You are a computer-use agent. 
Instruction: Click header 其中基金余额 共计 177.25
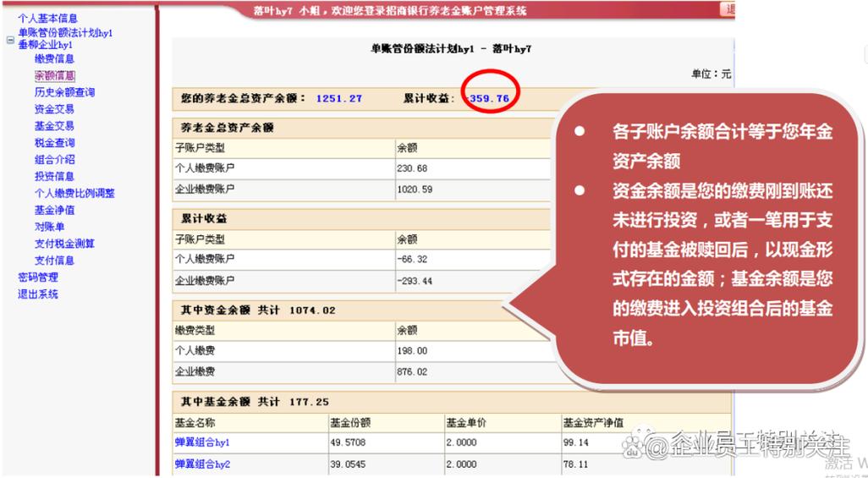255,402
